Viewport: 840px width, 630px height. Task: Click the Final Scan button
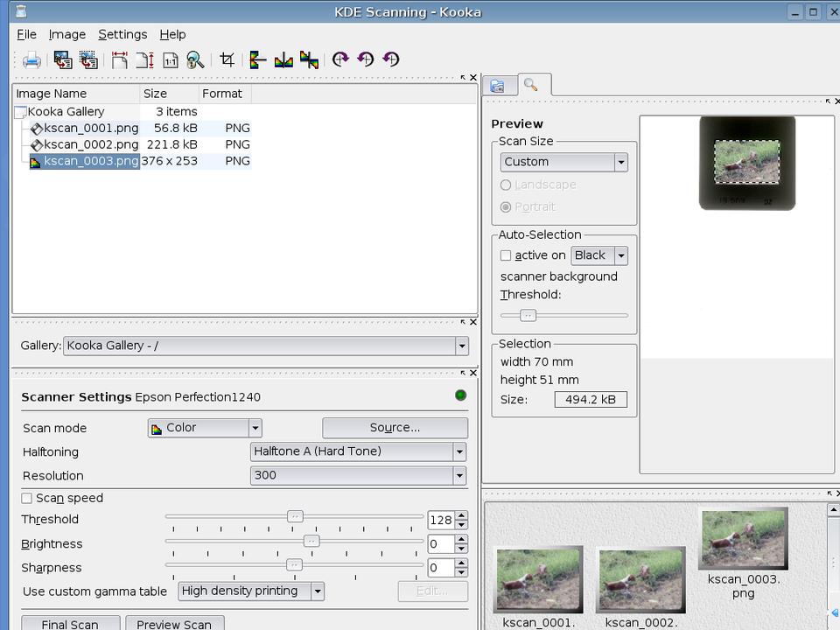coord(70,623)
